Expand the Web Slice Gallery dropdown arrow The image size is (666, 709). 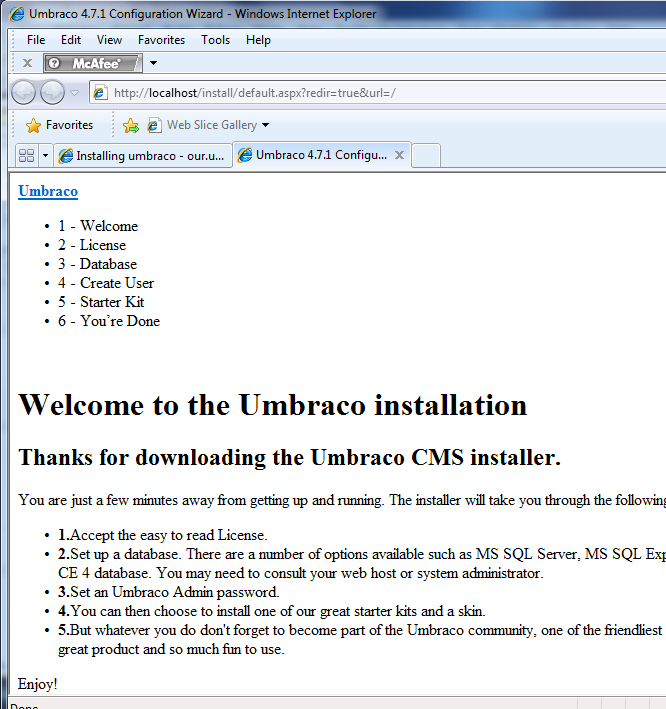coord(265,125)
